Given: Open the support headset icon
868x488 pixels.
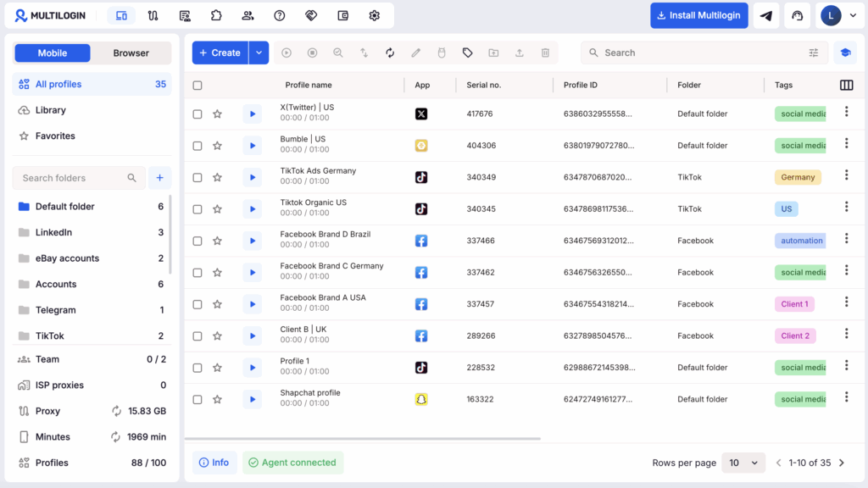Looking at the screenshot, I should pyautogui.click(x=797, y=15).
